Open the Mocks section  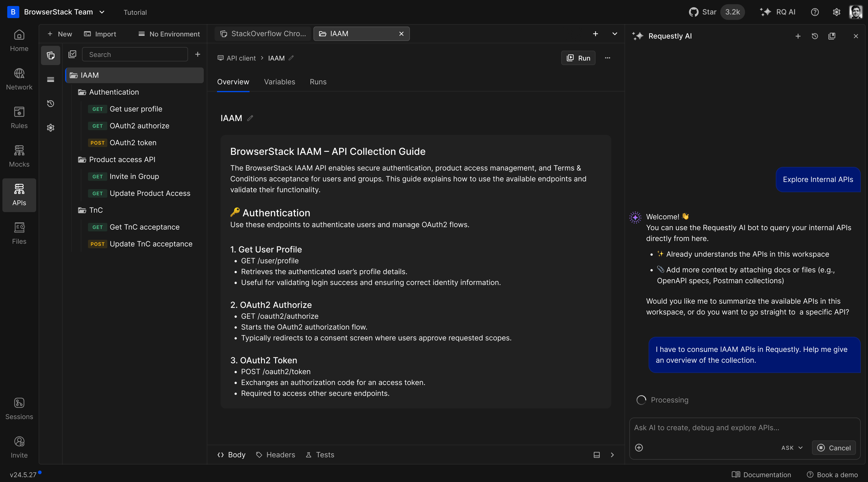tap(19, 156)
